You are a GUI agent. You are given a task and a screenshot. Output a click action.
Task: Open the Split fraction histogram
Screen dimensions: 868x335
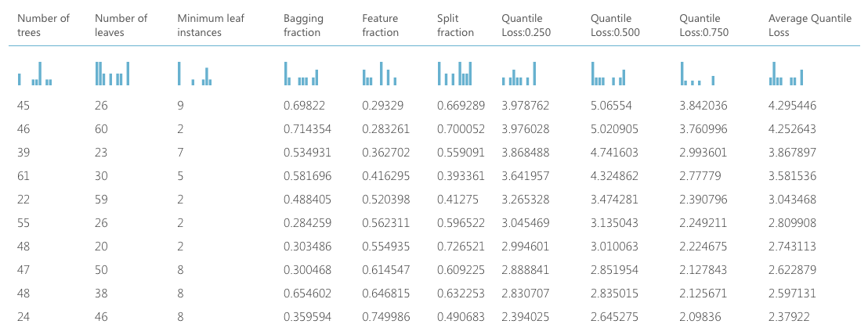(x=455, y=74)
